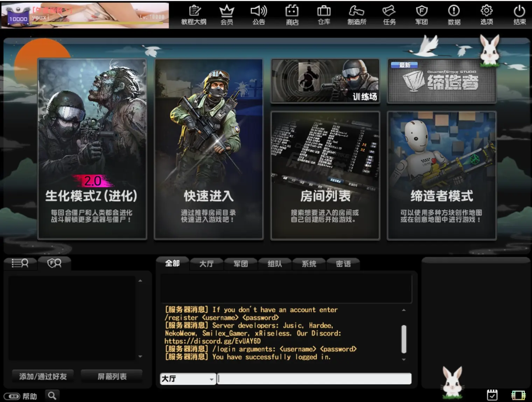Open the 缔造者 studio banner marked 最新

tap(442, 81)
